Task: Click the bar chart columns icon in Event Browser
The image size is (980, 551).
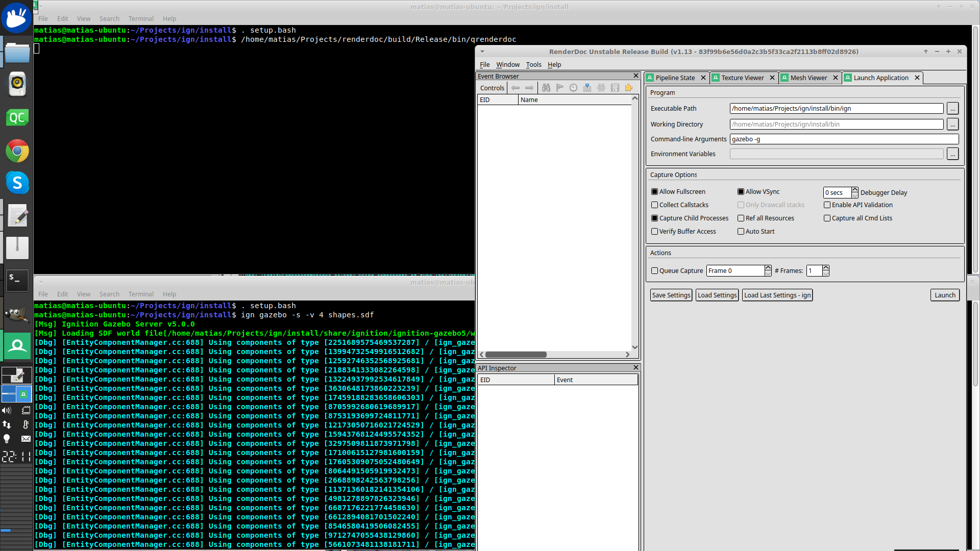Action: pos(587,88)
